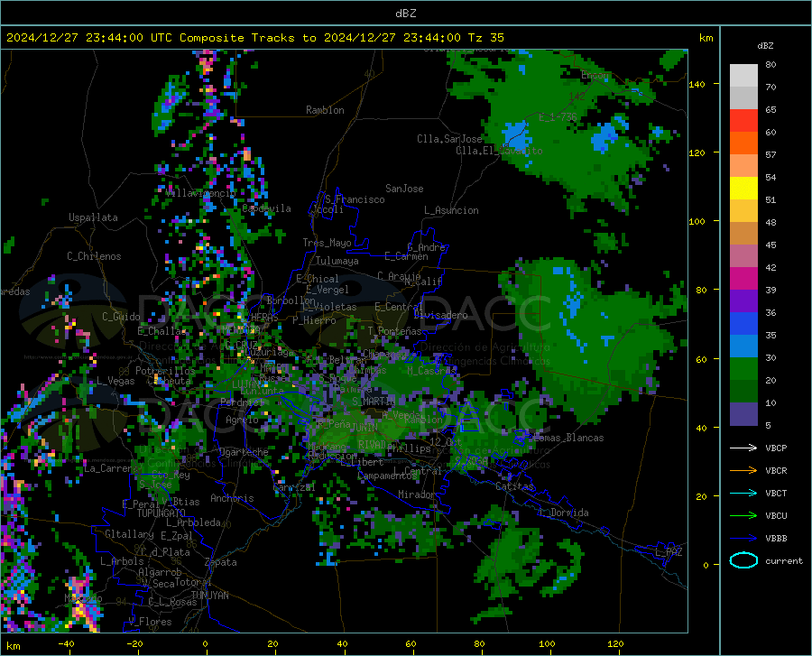Click the 'current' legend label
This screenshot has height=656, width=812.
pyautogui.click(x=784, y=560)
